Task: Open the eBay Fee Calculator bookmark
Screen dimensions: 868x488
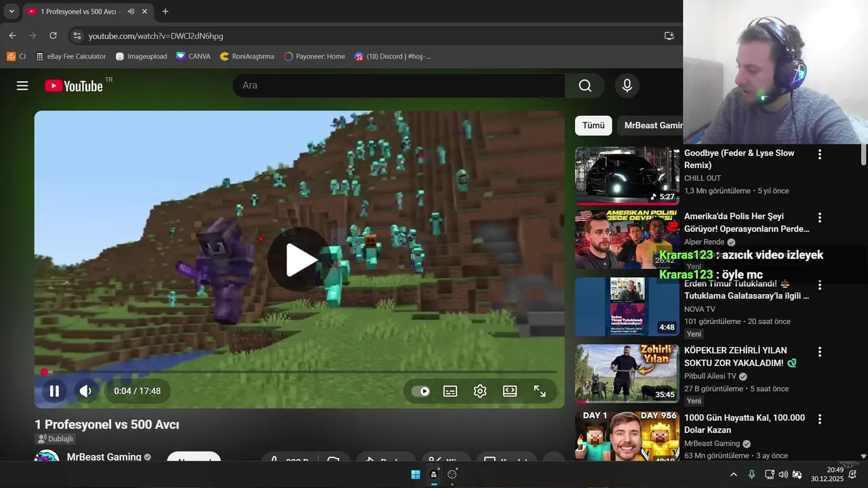Action: [71, 56]
